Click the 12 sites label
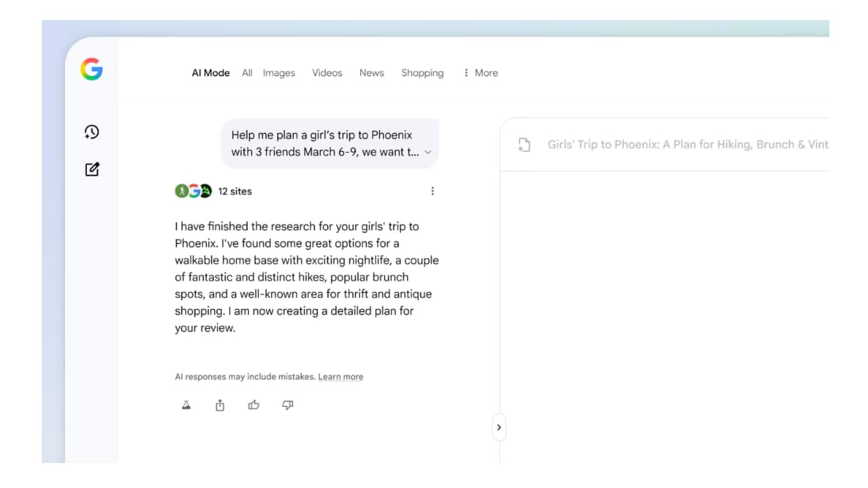 pos(234,191)
